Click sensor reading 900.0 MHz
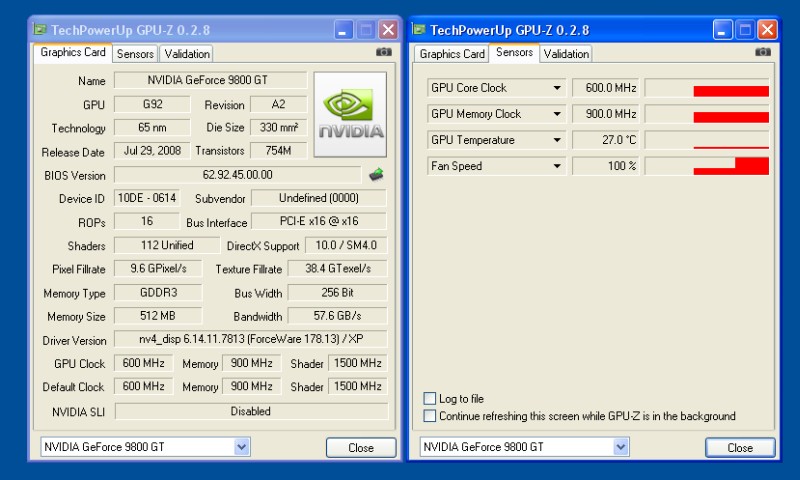The image size is (800, 480). pos(605,114)
